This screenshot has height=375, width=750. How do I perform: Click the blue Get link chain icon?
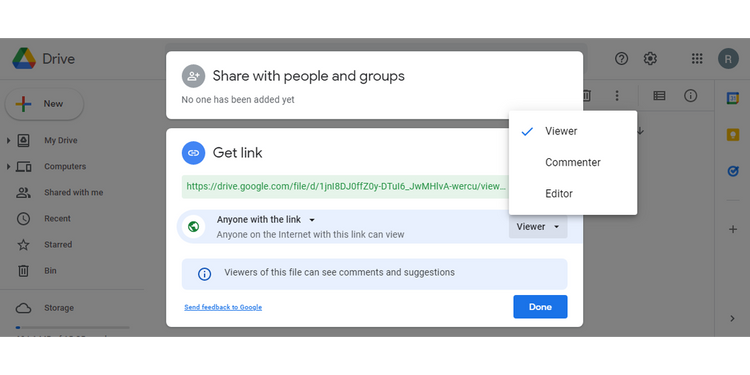click(193, 153)
